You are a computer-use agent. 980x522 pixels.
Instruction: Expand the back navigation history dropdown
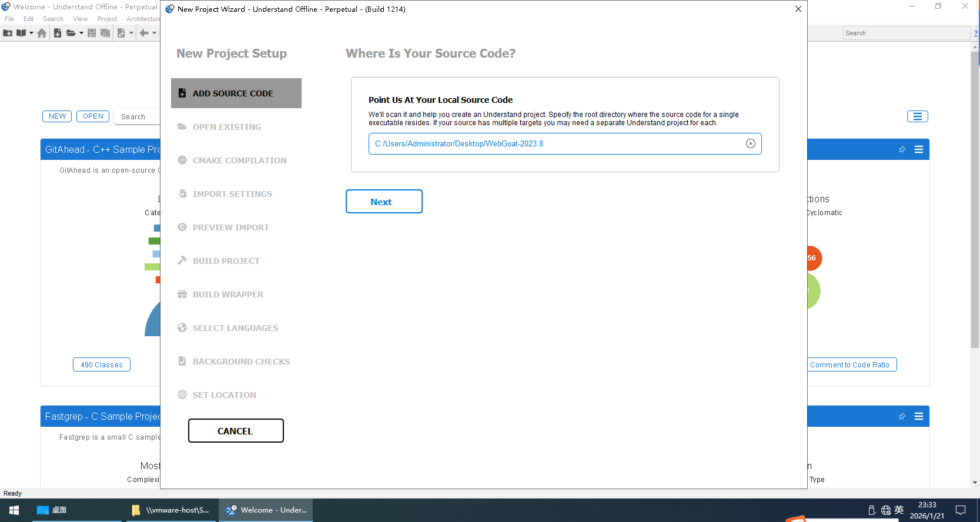click(x=155, y=33)
